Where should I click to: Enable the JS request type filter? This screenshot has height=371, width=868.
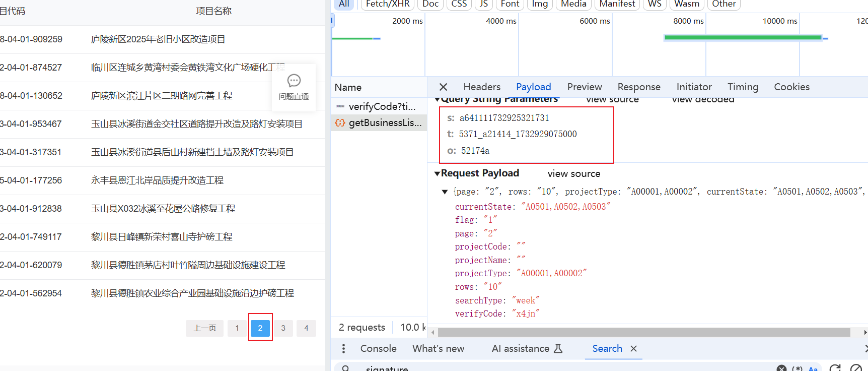483,4
